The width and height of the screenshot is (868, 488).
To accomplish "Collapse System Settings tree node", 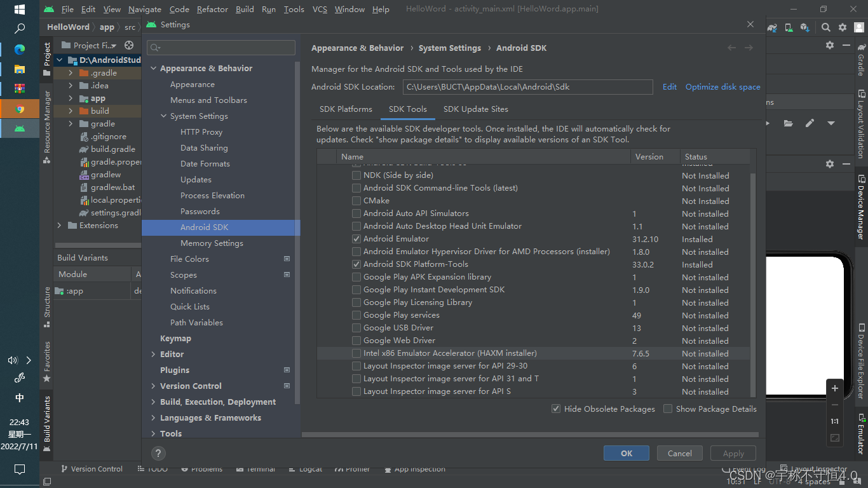I will click(x=163, y=116).
